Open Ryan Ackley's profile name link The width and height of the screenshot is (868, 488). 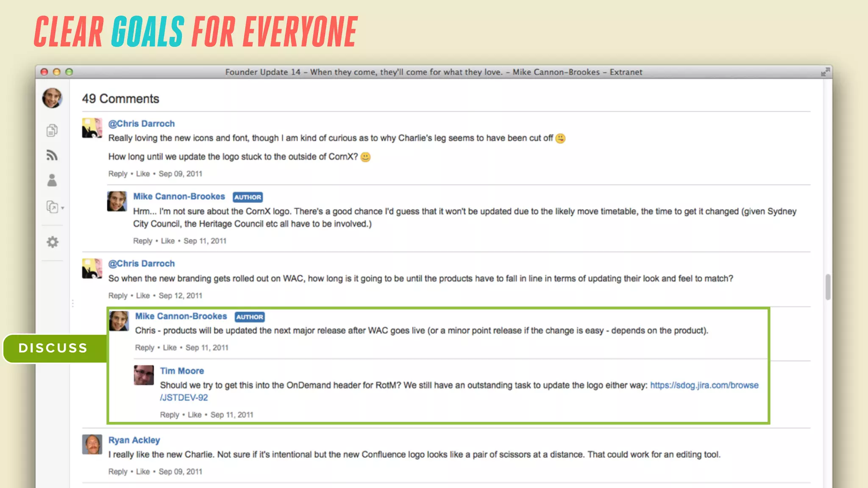tap(134, 440)
